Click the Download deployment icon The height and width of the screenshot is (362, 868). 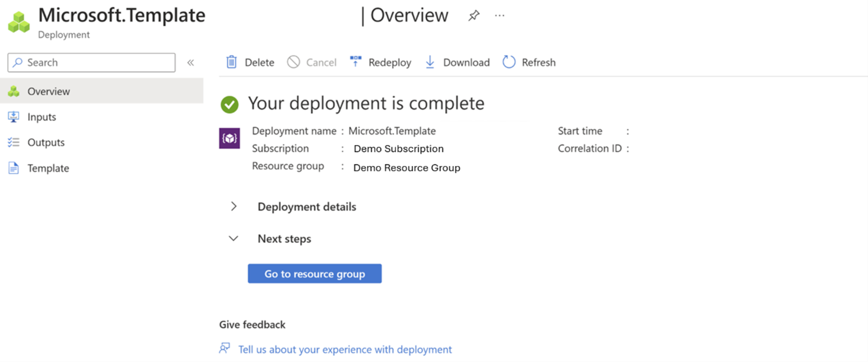click(431, 62)
